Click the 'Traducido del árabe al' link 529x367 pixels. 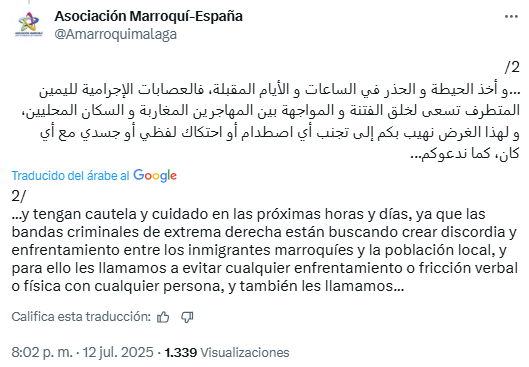[x=71, y=176]
